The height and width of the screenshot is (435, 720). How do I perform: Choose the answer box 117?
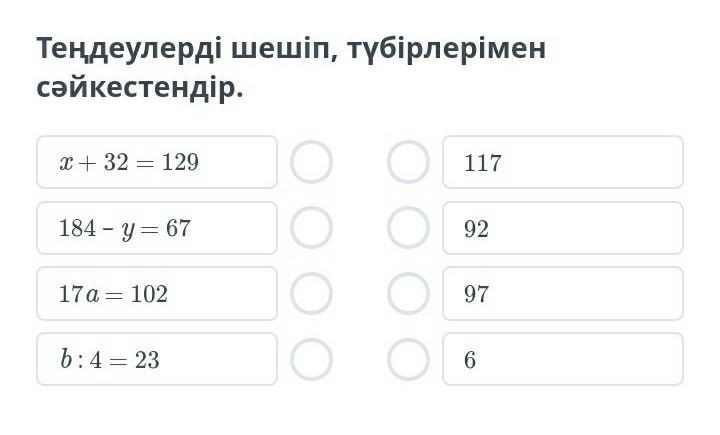click(563, 162)
